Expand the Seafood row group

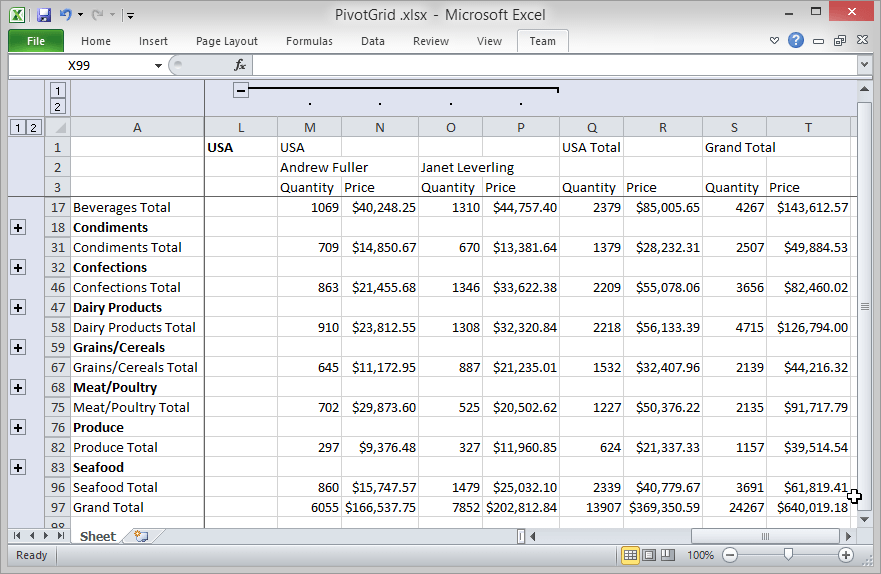(17, 467)
